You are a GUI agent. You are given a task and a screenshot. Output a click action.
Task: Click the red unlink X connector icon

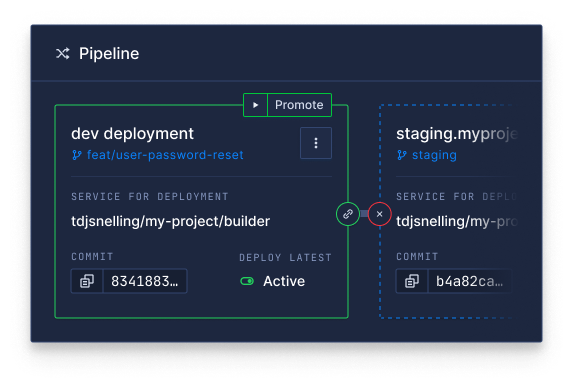coord(380,214)
